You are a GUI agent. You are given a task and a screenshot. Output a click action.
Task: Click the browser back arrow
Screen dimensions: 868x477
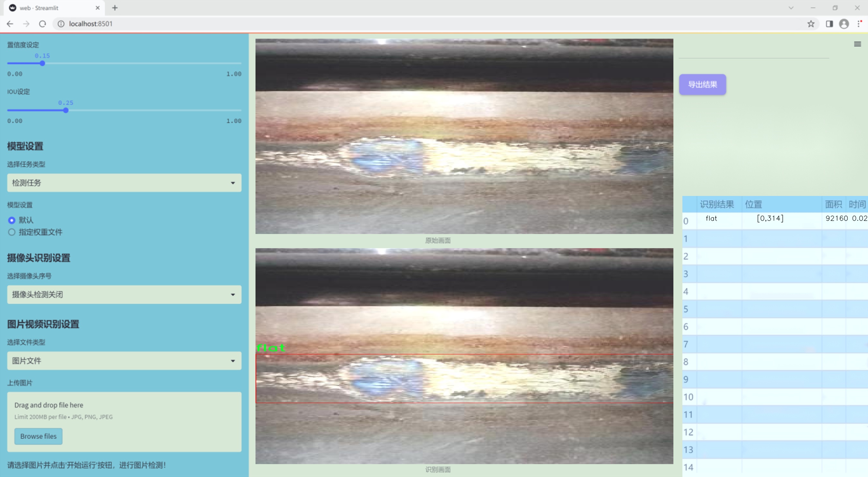[10, 24]
